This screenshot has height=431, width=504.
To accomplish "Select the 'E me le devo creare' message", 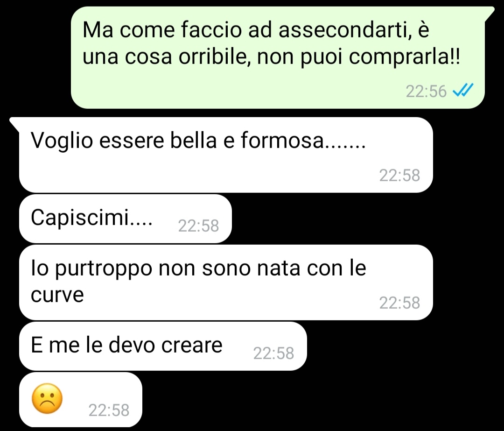I will [163, 346].
